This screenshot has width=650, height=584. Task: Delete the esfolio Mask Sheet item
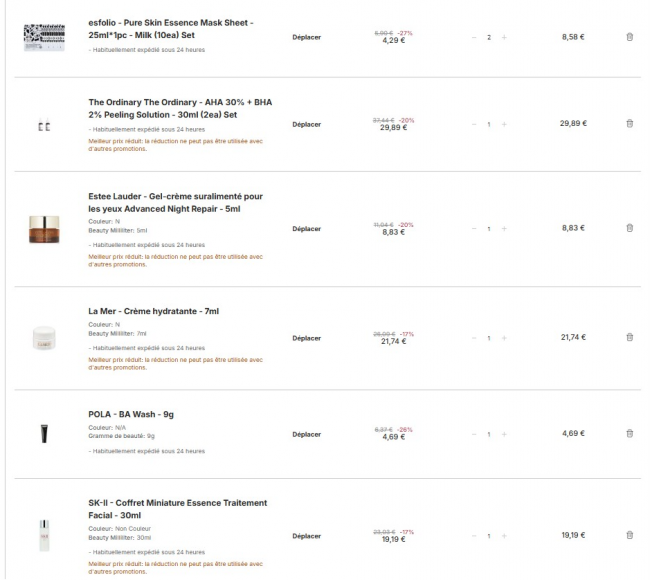click(629, 37)
